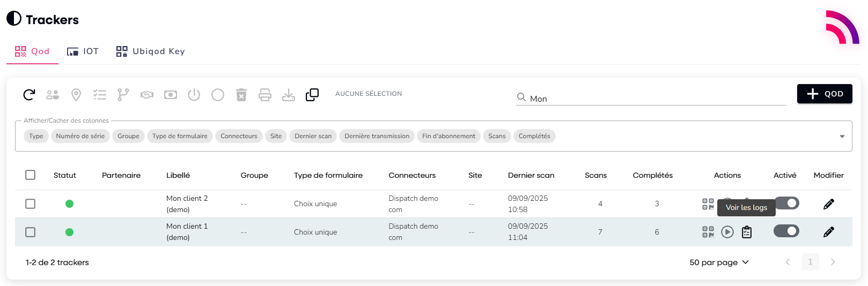Tick the checkbox for Mon client 2
The height and width of the screenshot is (286, 868).
[x=31, y=204]
